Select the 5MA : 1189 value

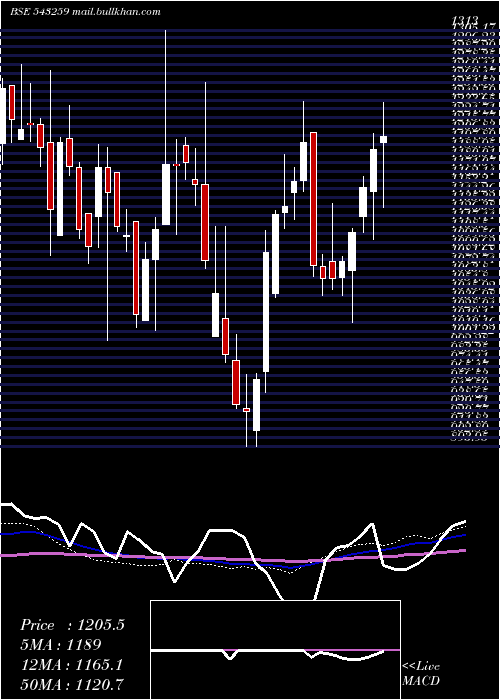60,645
